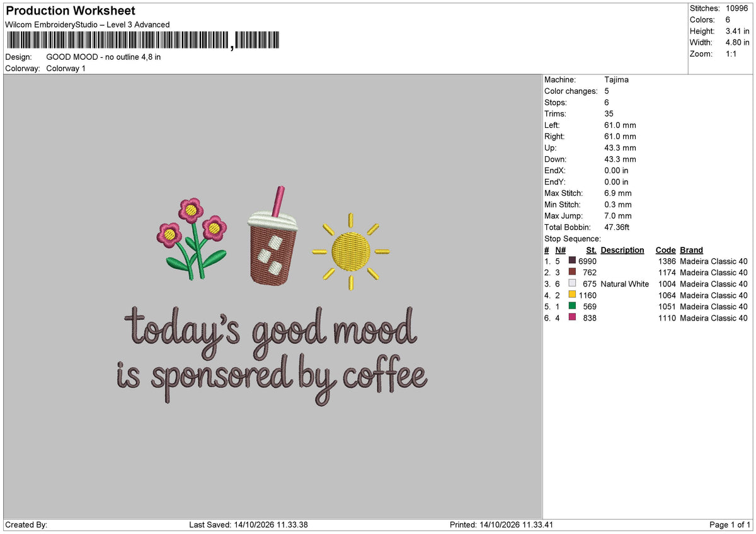Click the "Production Worksheet" title
This screenshot has width=756, height=534.
(71, 11)
